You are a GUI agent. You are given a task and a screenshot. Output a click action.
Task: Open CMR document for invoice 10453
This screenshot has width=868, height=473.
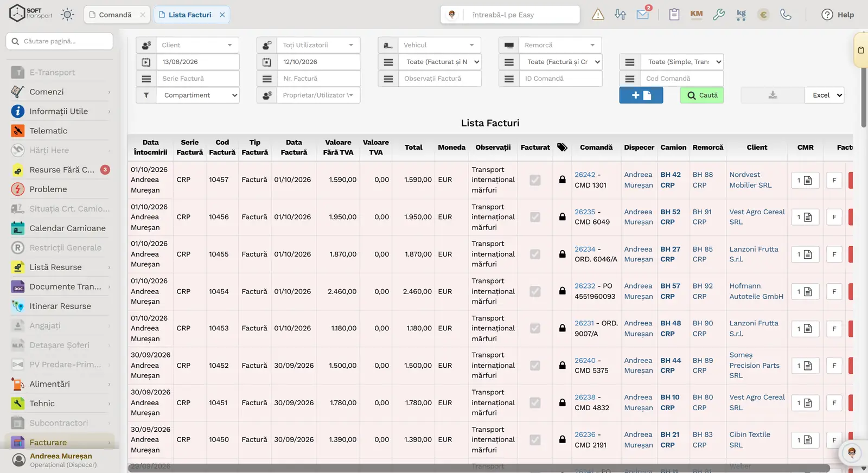pyautogui.click(x=805, y=329)
